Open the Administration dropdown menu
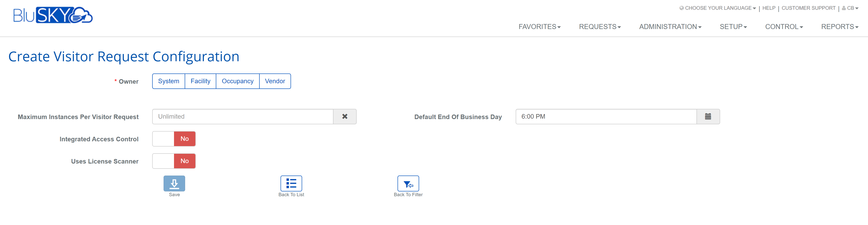Image resolution: width=868 pixels, height=225 pixels. (x=670, y=27)
